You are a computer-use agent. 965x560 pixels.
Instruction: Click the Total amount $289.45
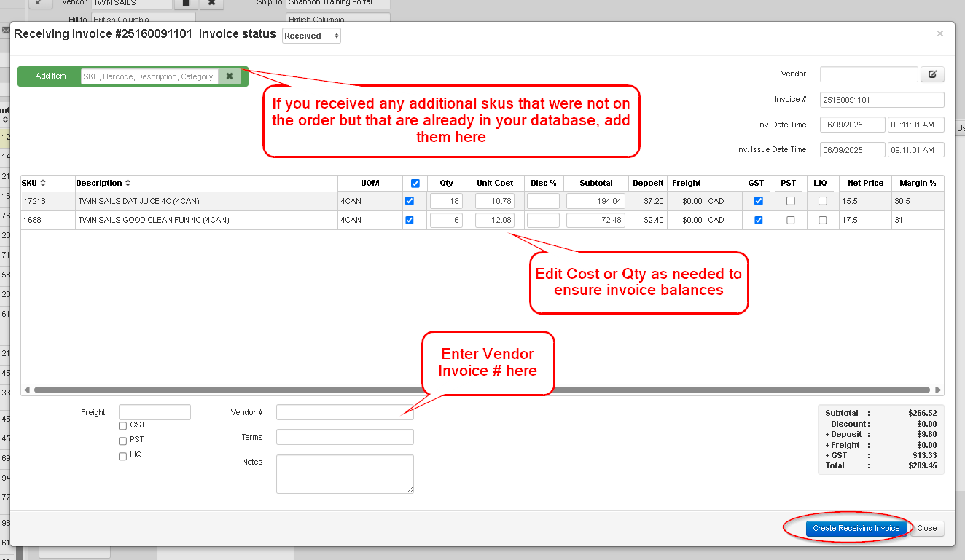tap(922, 465)
